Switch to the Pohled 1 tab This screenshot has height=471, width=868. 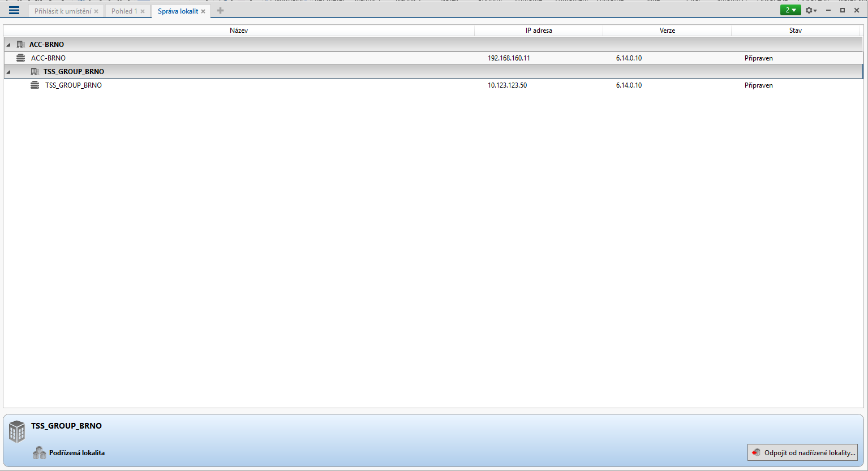coord(124,11)
